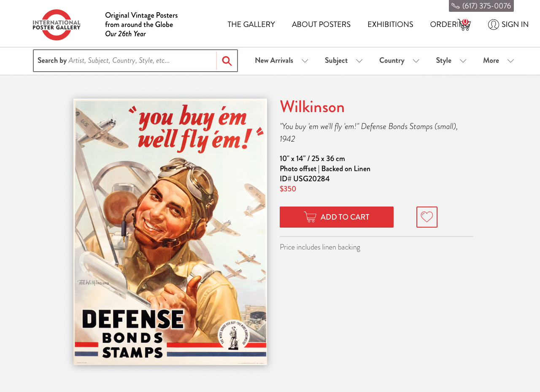Click the user account Sign In icon

(494, 24)
